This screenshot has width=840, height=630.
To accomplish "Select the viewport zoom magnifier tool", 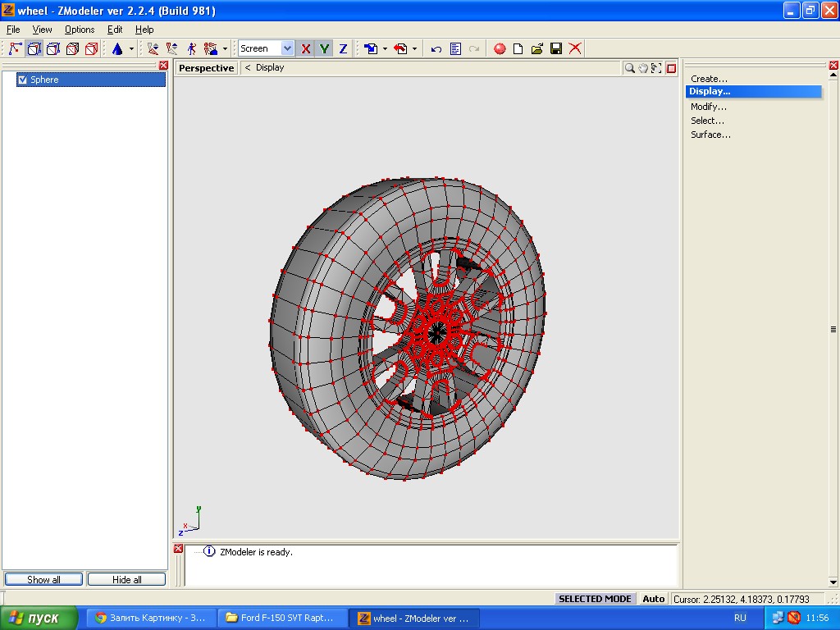I will click(x=629, y=68).
